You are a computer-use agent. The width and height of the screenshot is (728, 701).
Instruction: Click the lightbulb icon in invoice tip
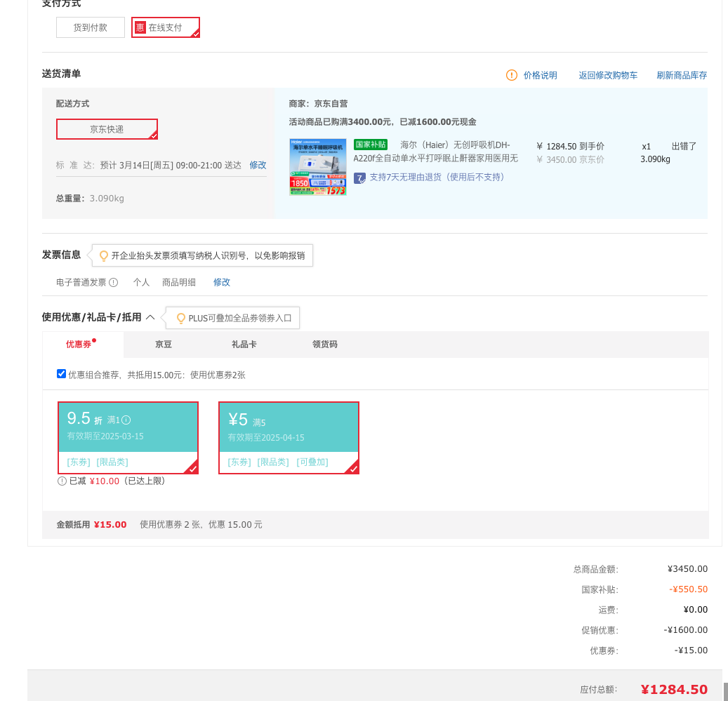103,255
